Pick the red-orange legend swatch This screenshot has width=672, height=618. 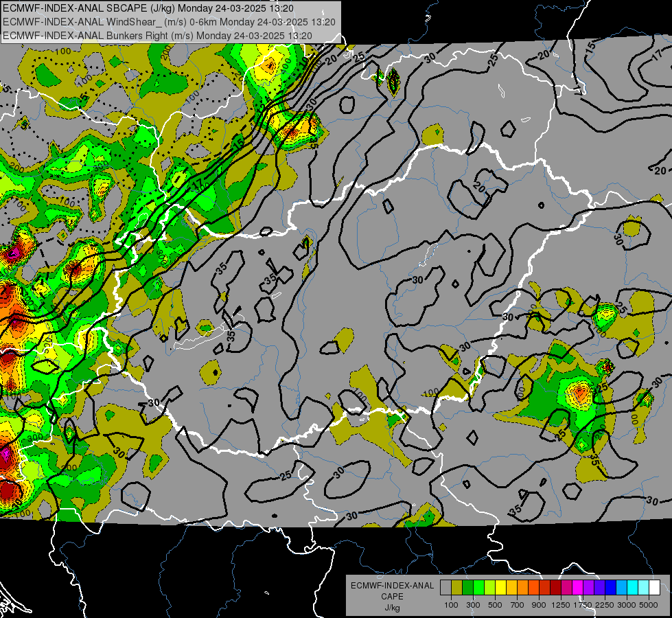[533, 587]
